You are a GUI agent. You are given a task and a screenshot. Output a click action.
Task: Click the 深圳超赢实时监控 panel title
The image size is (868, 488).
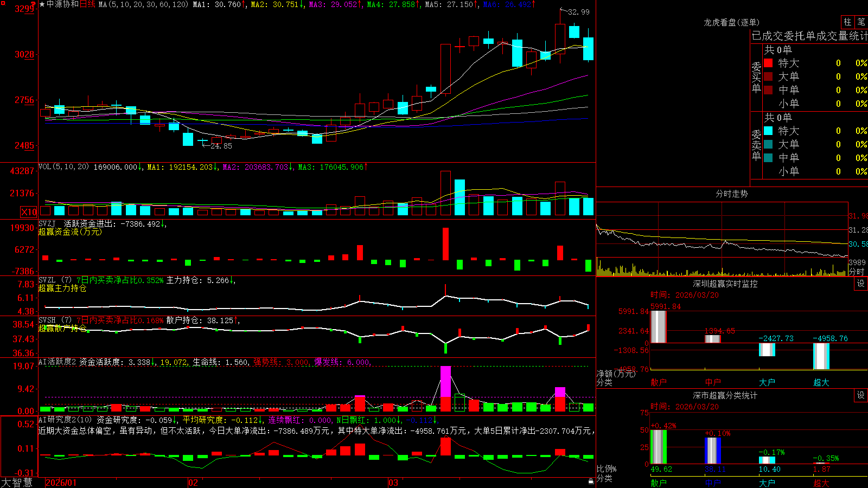coord(725,284)
